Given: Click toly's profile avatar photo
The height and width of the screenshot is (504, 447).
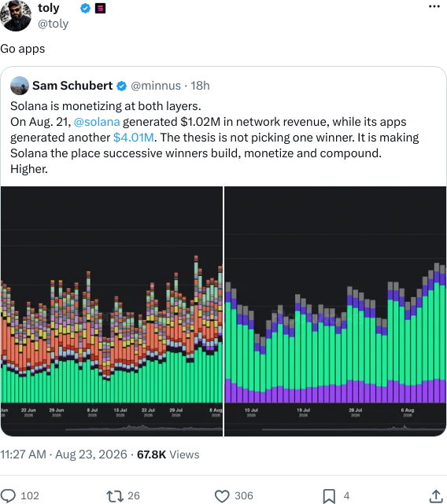Looking at the screenshot, I should tap(15, 15).
